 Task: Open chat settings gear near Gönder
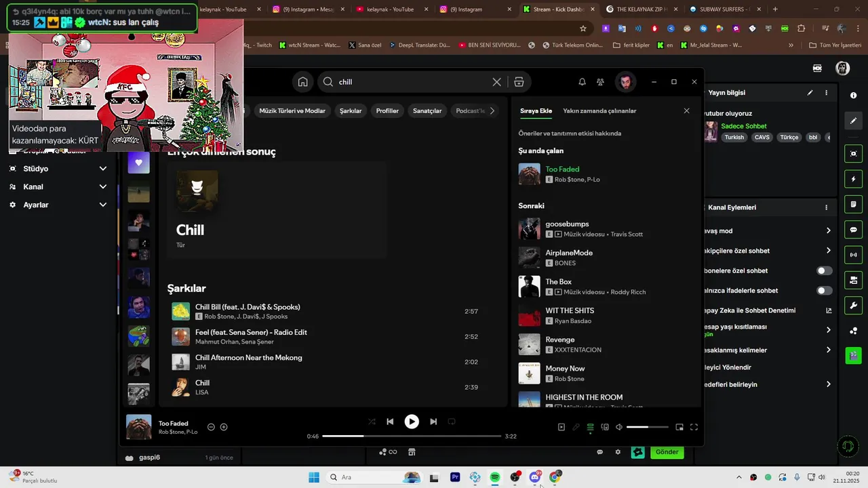(x=618, y=452)
